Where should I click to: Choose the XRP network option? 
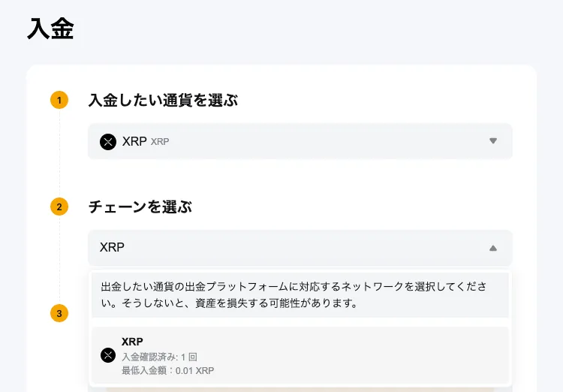coord(300,355)
